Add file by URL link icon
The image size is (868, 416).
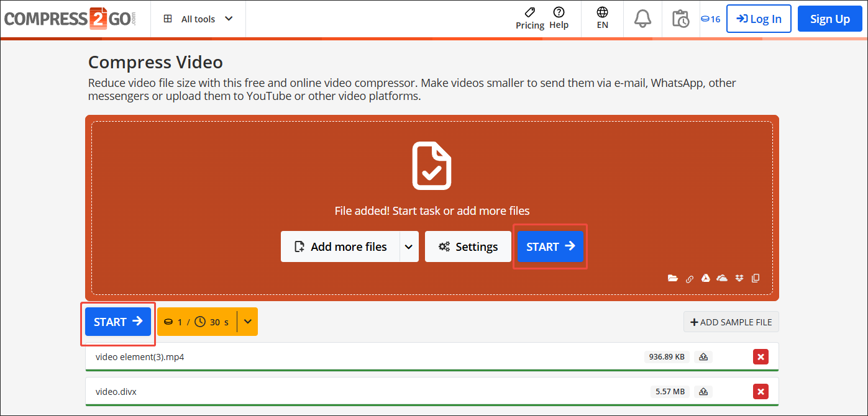[690, 279]
